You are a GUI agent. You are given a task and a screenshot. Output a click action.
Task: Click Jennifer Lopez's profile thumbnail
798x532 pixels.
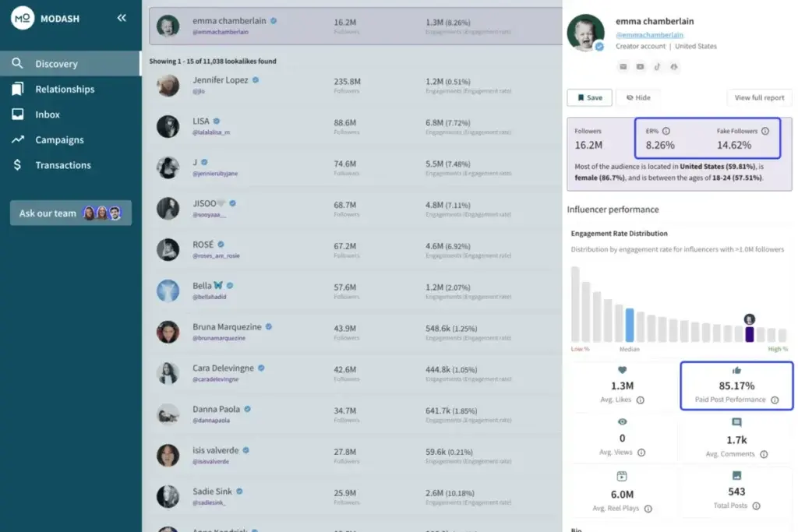point(168,86)
